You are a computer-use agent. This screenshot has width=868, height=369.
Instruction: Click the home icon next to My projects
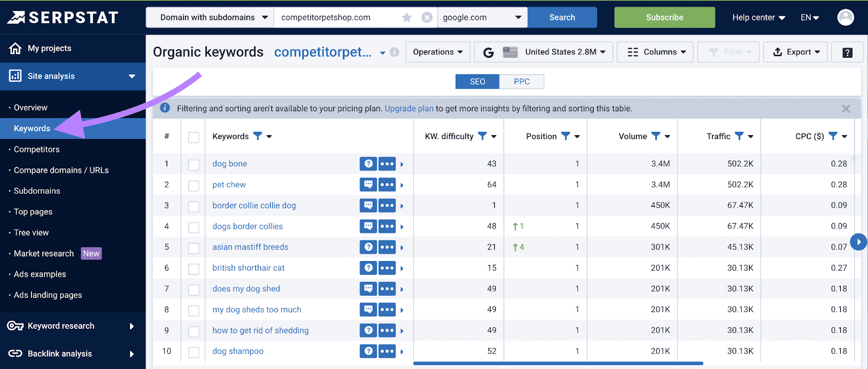point(15,48)
